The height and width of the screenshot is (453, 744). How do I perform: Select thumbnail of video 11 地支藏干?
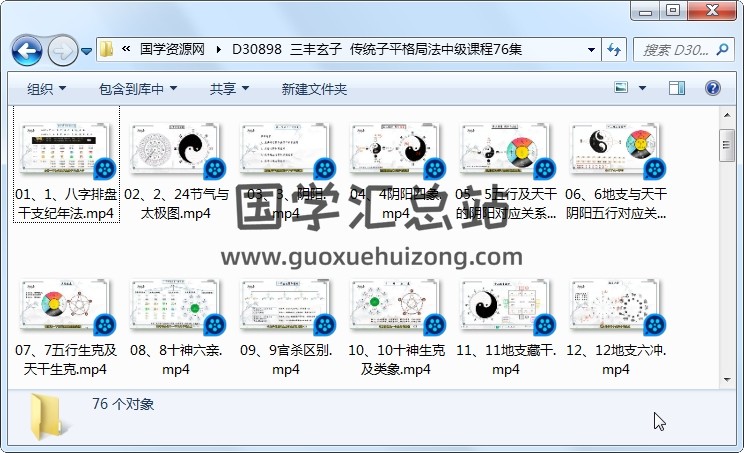pyautogui.click(x=505, y=305)
